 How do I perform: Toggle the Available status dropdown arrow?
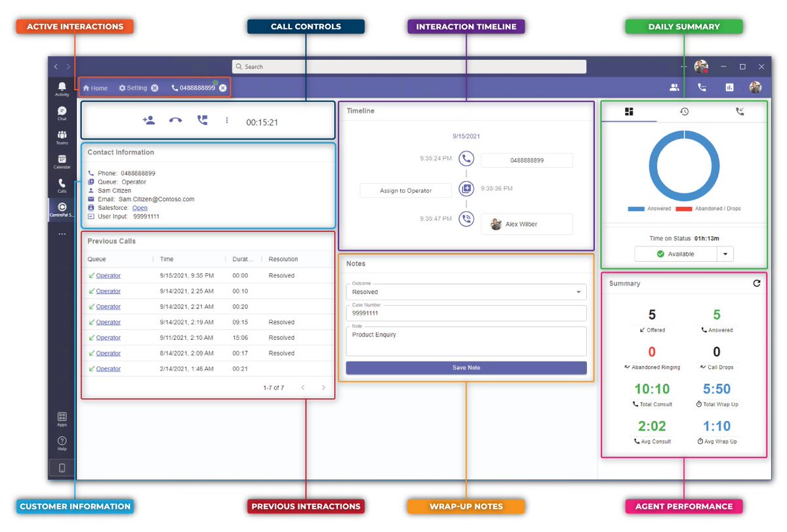[725, 254]
